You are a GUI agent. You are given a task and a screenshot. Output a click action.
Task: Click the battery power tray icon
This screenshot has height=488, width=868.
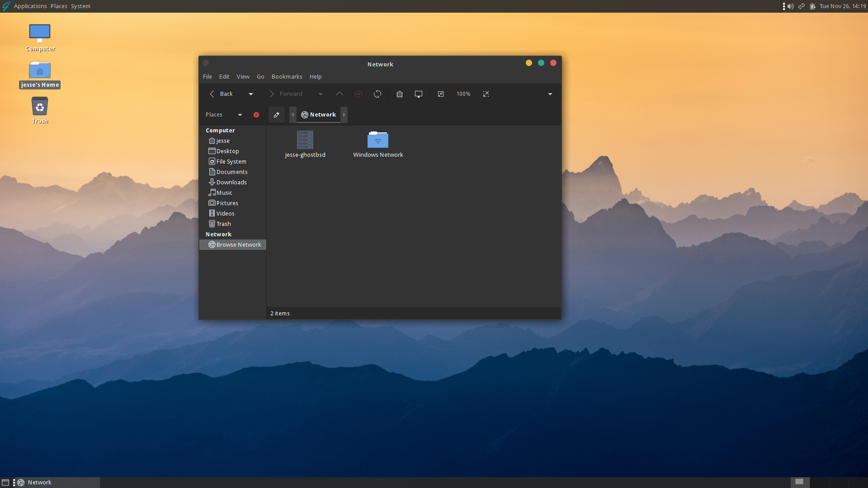coord(812,6)
